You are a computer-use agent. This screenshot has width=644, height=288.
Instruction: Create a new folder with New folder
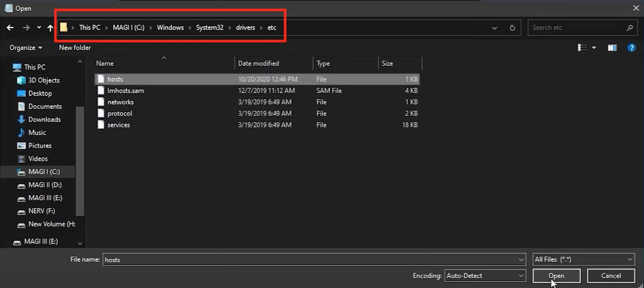pyautogui.click(x=74, y=48)
